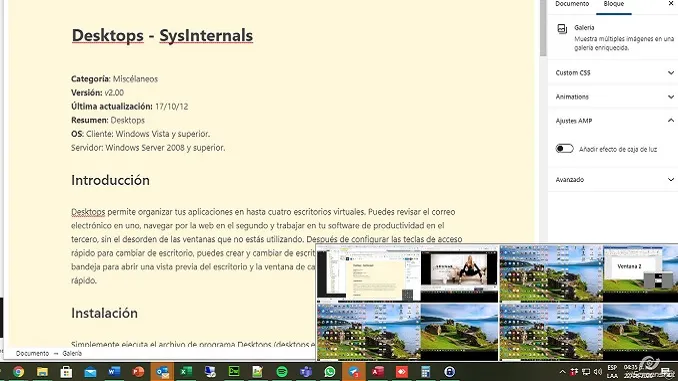Screen dimensions: 678x381
Task: Show hidden system tray icons
Action: coord(562,372)
